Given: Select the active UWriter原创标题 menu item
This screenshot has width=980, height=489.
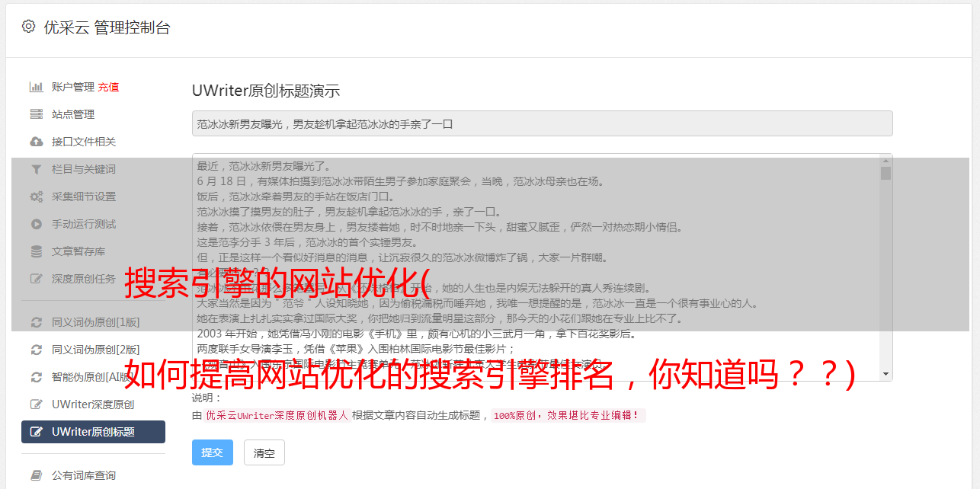Looking at the screenshot, I should [x=93, y=432].
